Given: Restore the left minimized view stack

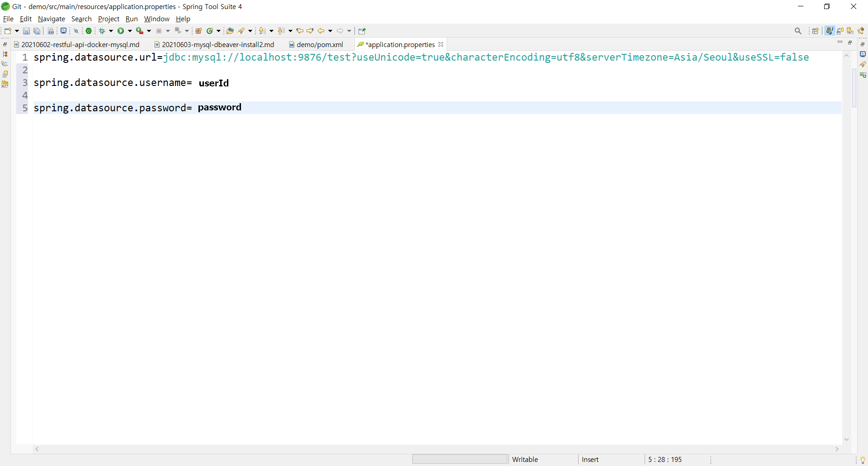Looking at the screenshot, I should tap(5, 44).
